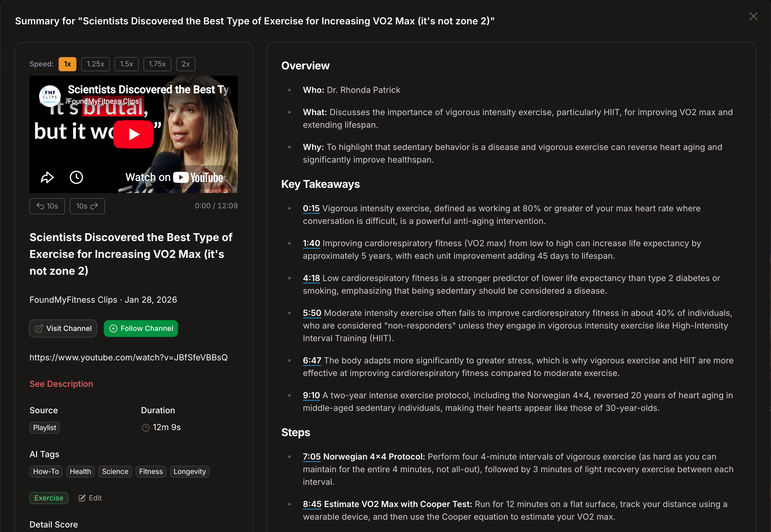771x532 pixels.
Task: Click the Steps heading
Action: tap(296, 432)
